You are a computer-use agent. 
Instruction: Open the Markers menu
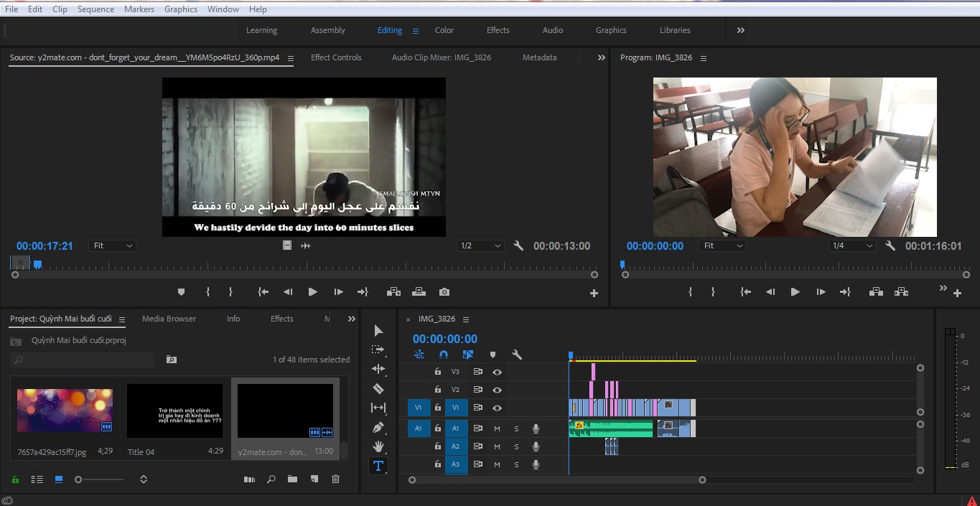139,9
